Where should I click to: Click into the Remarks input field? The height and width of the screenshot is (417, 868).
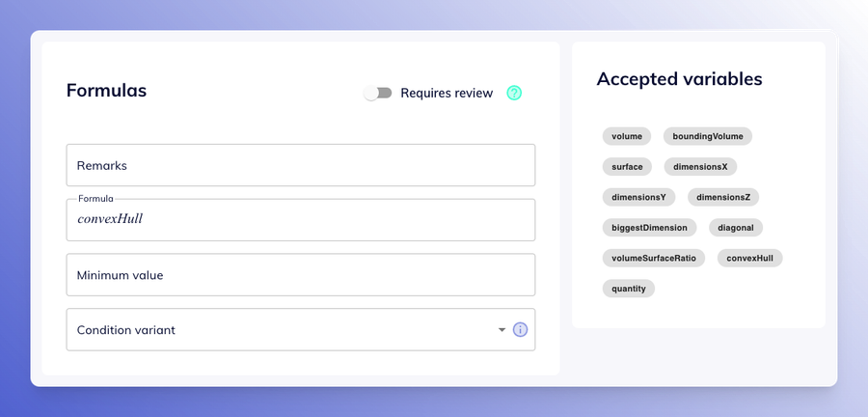(301, 165)
